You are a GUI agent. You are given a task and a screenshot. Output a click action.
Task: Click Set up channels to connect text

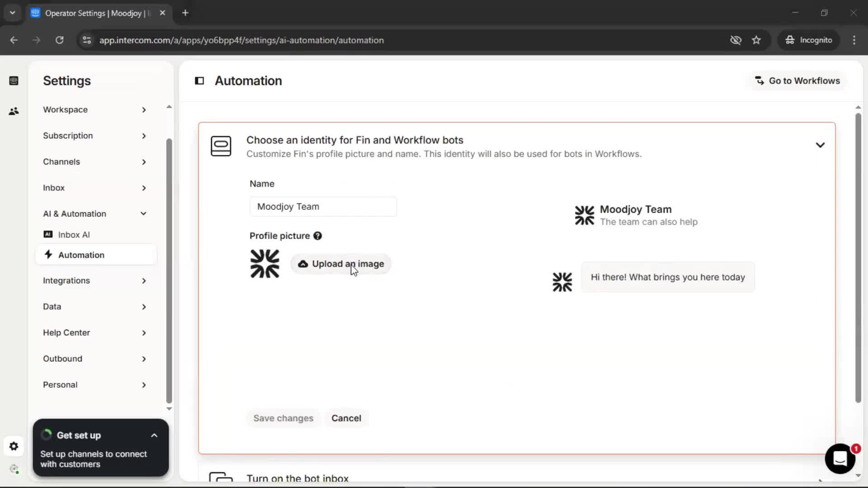point(94,459)
